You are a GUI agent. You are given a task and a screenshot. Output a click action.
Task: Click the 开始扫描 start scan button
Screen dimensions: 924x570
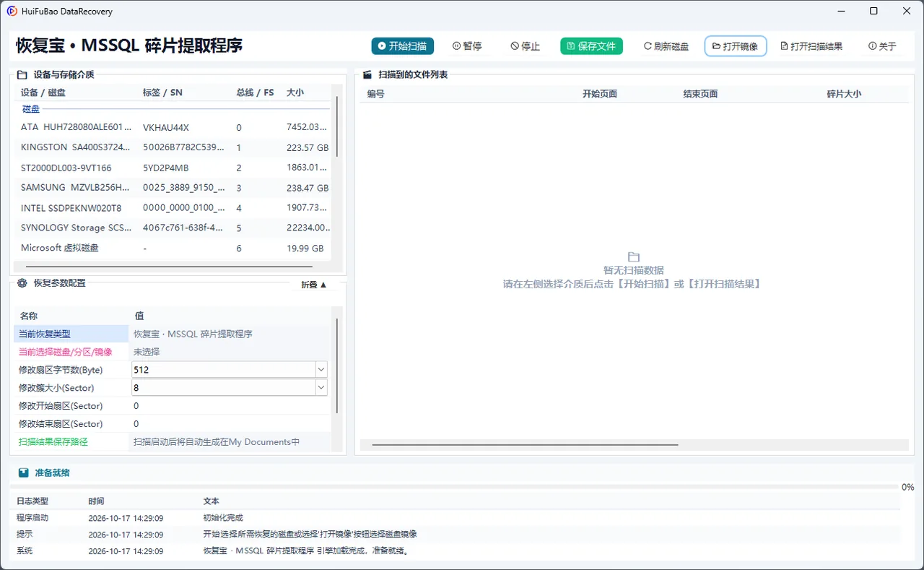(403, 46)
